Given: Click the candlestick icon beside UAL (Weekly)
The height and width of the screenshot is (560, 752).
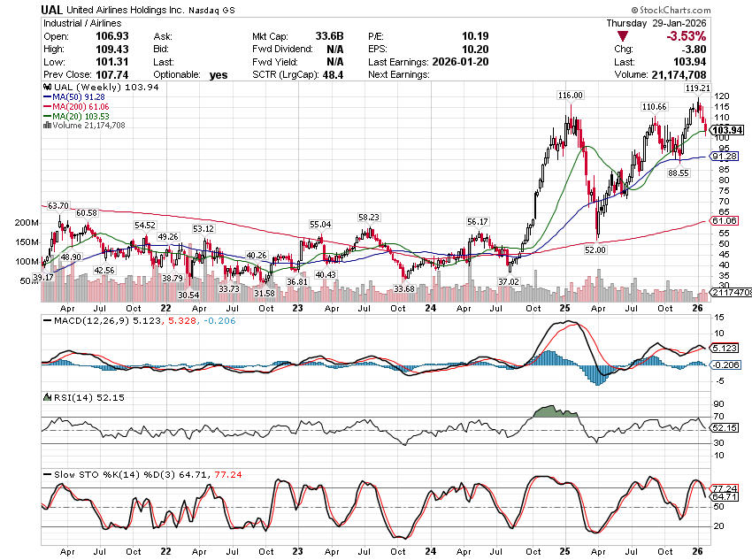Looking at the screenshot, I should click(x=46, y=87).
